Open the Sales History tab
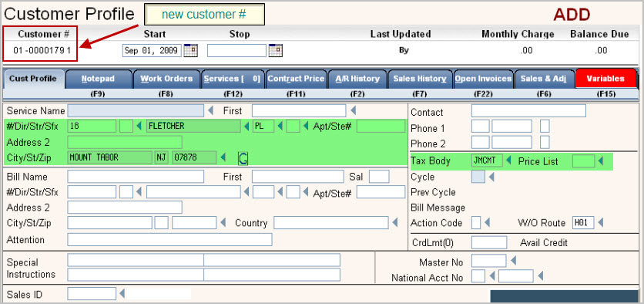The width and height of the screenshot is (644, 304). [x=420, y=79]
